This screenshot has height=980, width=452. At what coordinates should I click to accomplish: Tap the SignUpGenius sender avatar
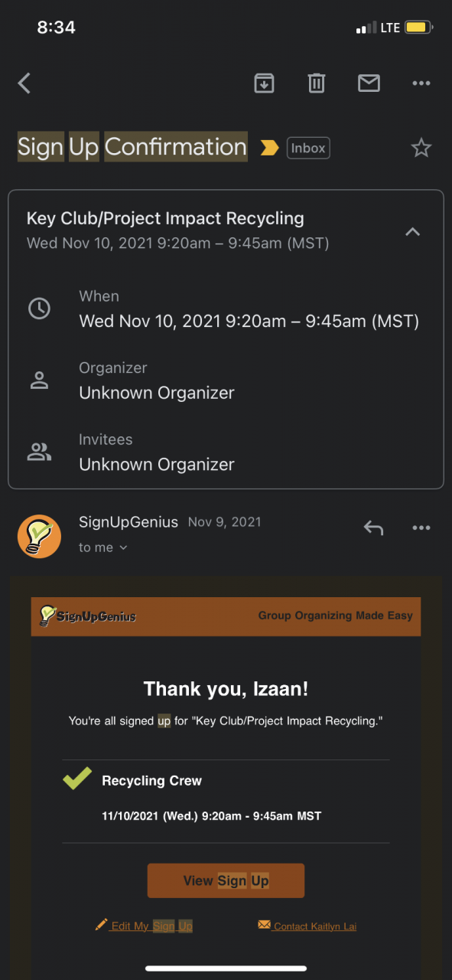tap(39, 536)
